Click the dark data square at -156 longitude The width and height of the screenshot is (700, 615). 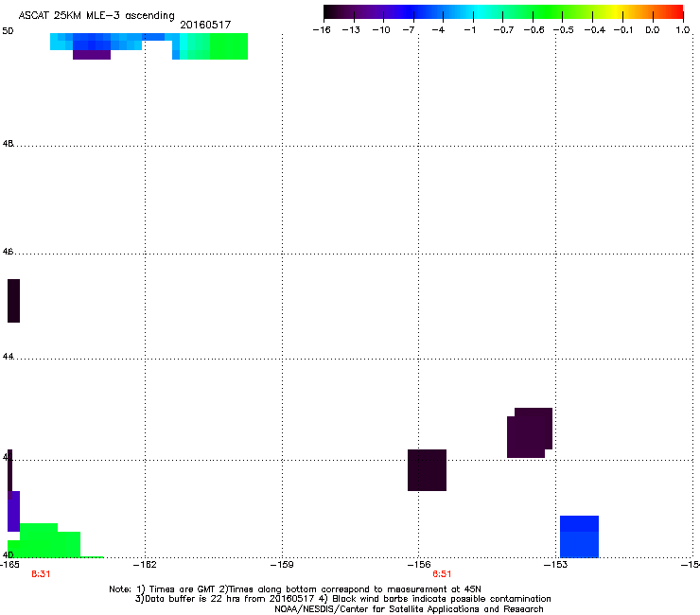pos(427,470)
